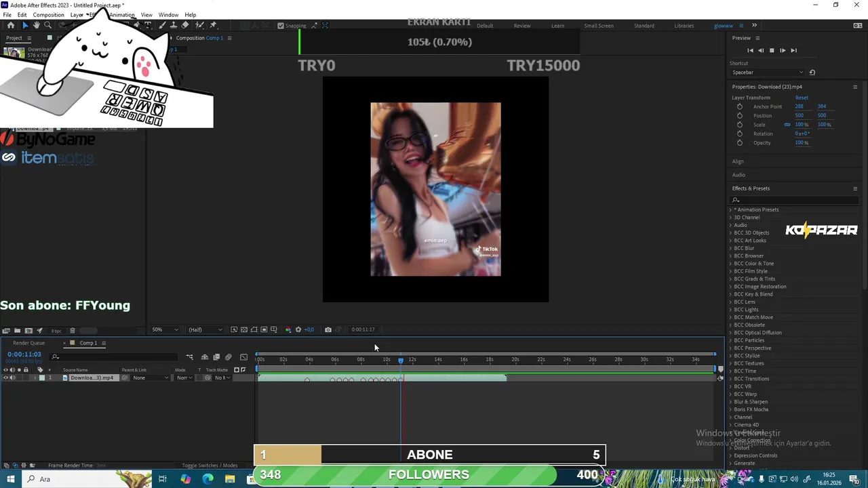The width and height of the screenshot is (868, 488).
Task: Open the File menu
Action: tap(7, 15)
